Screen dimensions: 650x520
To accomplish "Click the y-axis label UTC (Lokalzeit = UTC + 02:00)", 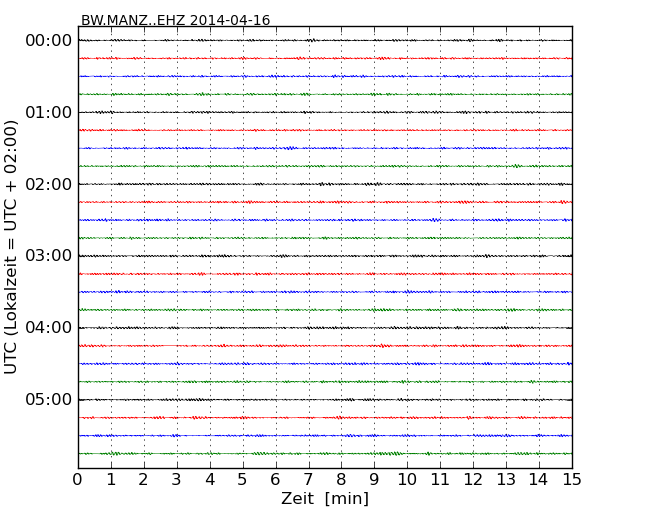I will (x=10, y=248).
